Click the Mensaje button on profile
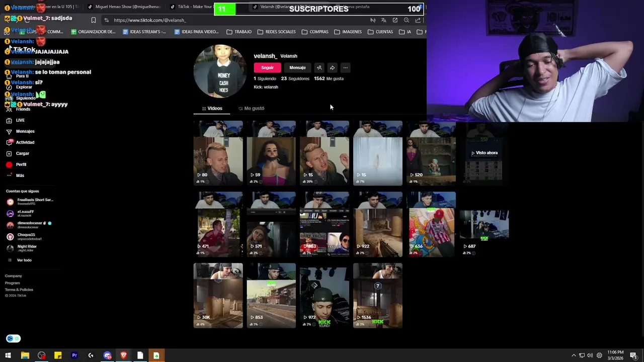The height and width of the screenshot is (362, 644). point(297,67)
